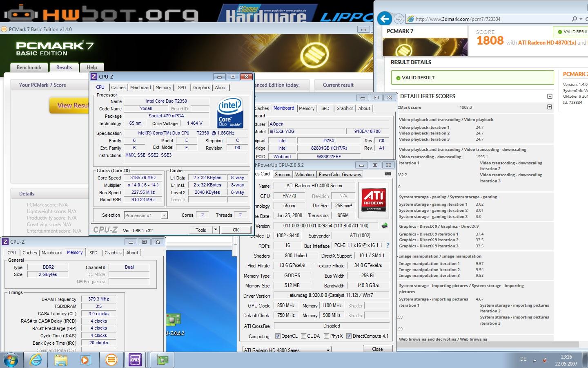Open the Sensors tab in GPU-Z
This screenshot has height=368, width=588.
282,175
